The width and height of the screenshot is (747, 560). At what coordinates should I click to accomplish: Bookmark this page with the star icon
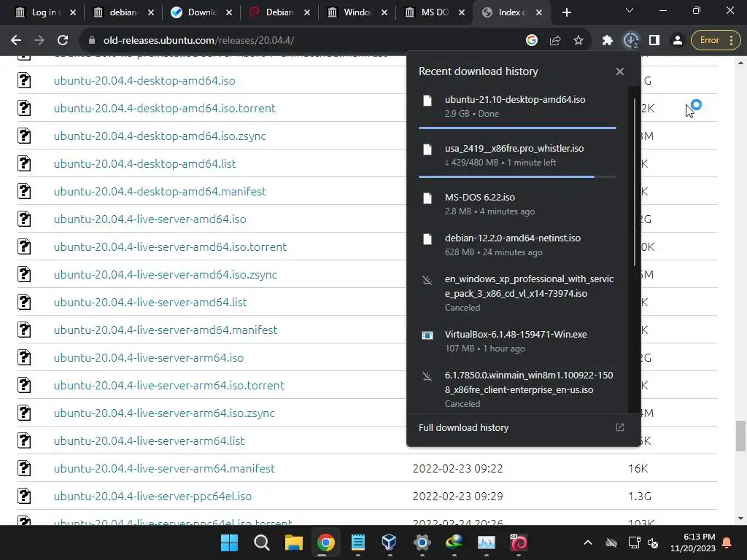(x=578, y=41)
